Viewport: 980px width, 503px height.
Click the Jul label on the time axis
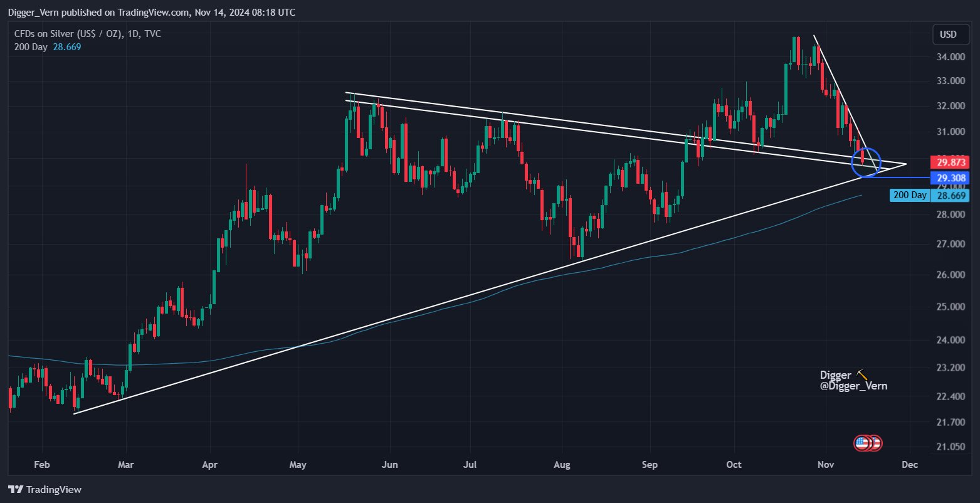point(470,465)
